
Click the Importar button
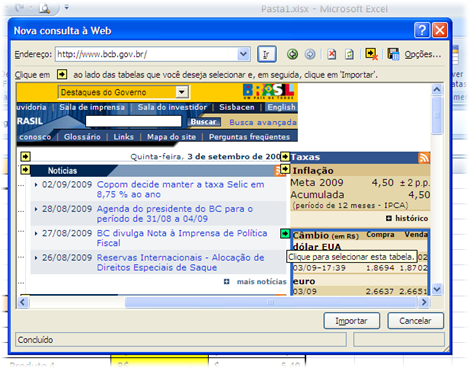(x=352, y=321)
